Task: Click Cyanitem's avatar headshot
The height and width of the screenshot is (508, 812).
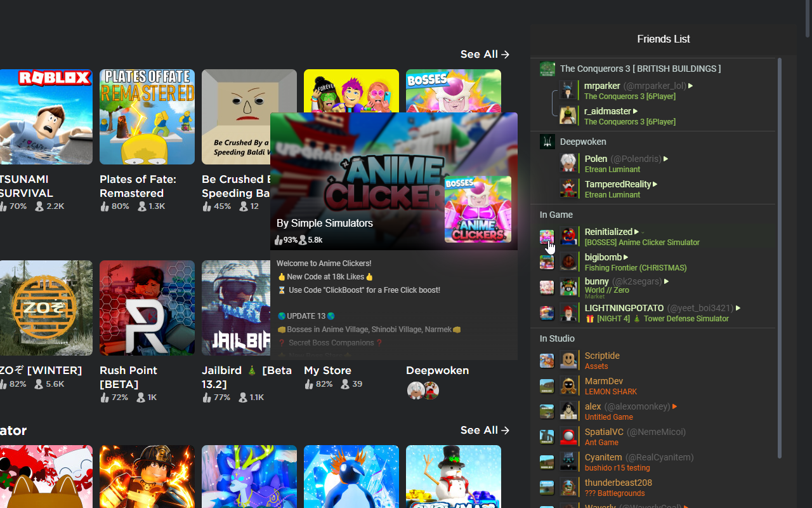Action: click(x=568, y=462)
